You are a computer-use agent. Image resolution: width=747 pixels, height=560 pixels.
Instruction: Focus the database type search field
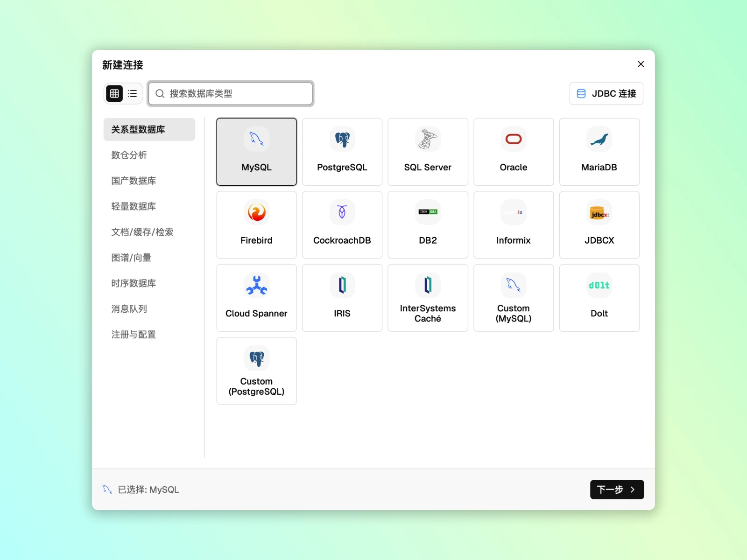click(231, 93)
